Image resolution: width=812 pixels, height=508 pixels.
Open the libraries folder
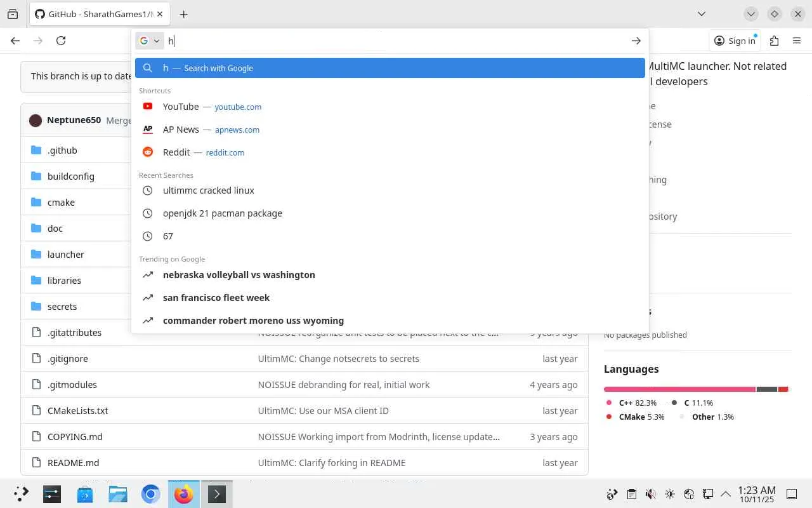(64, 281)
